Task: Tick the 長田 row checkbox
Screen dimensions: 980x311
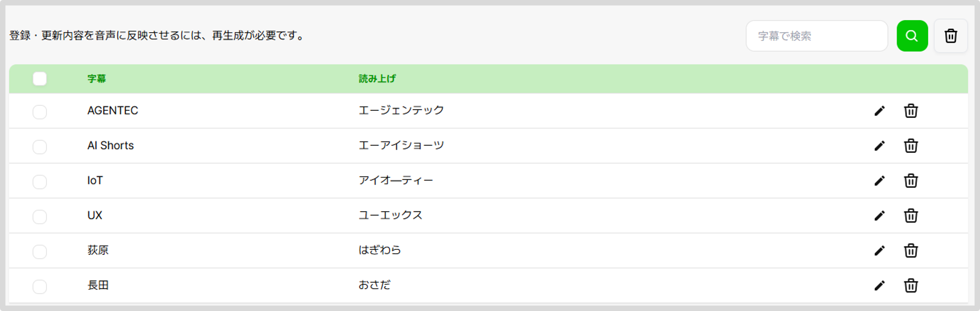Action: 40,286
